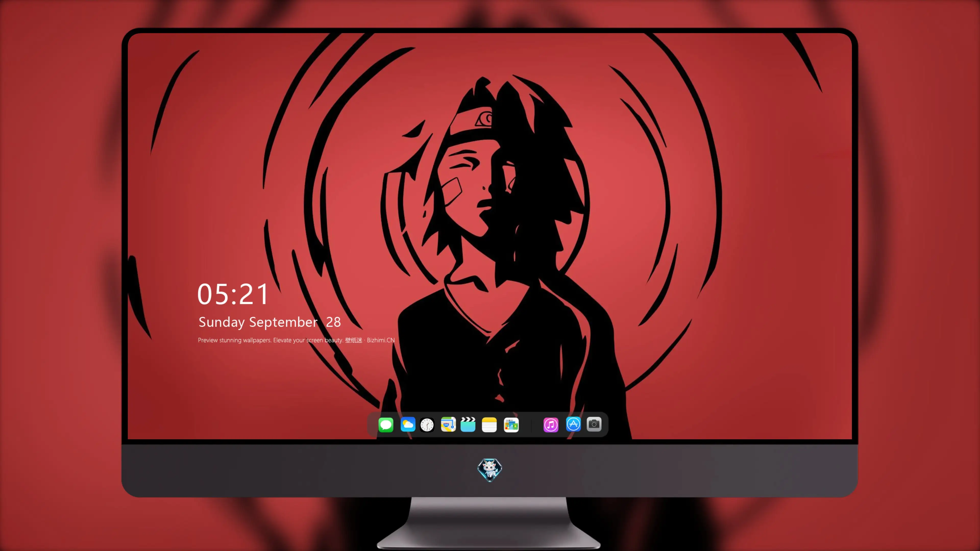Open the Clock app in the dock
The height and width of the screenshot is (551, 980).
(427, 424)
